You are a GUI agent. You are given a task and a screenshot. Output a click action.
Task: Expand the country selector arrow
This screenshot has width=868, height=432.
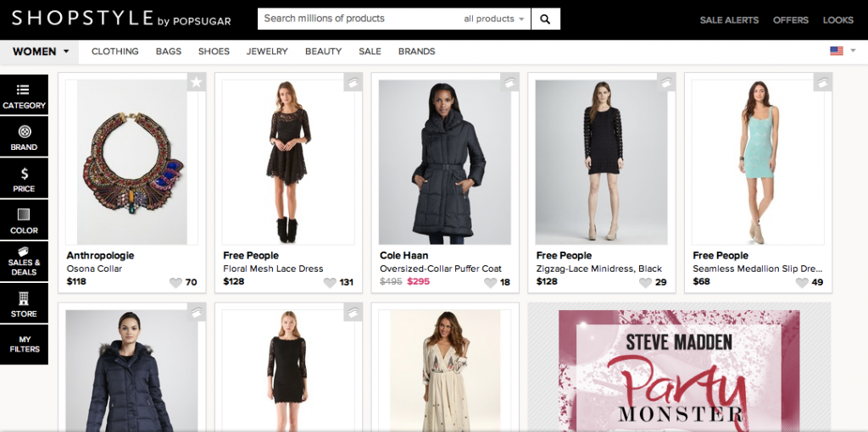tap(853, 51)
